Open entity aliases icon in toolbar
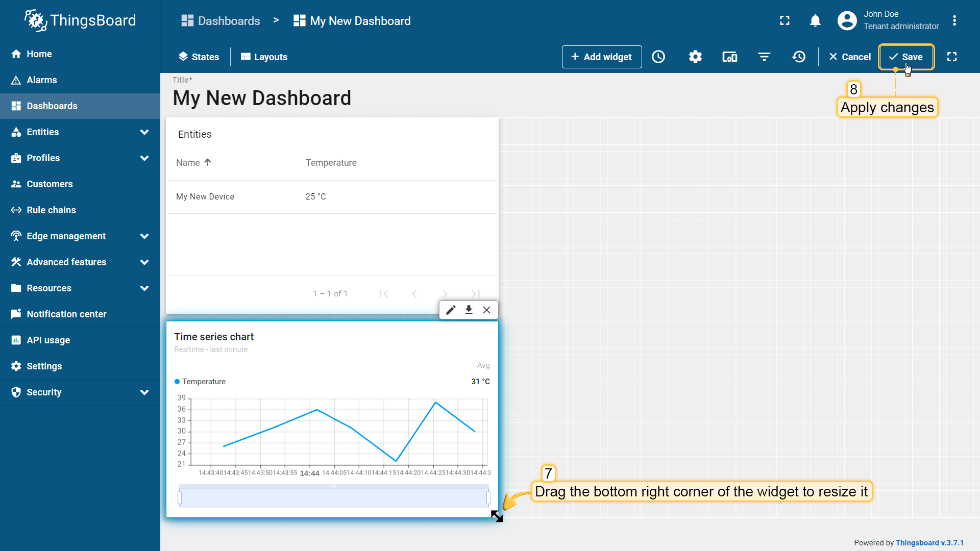Viewport: 980px width, 551px height. click(729, 57)
